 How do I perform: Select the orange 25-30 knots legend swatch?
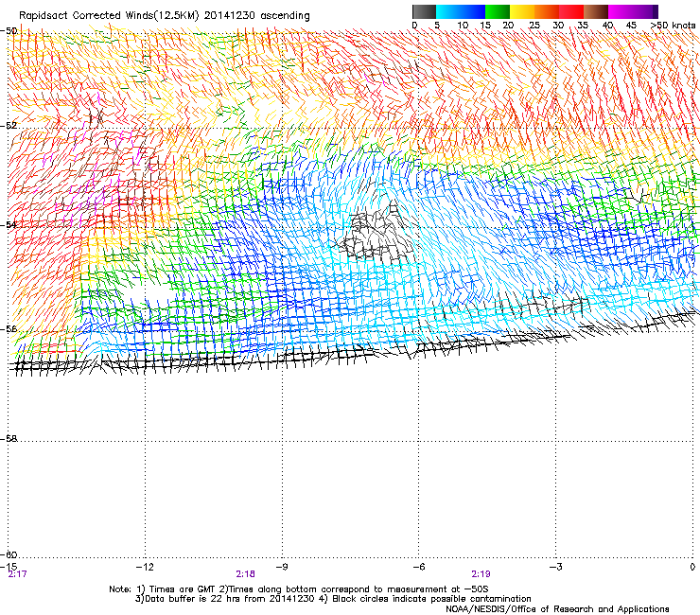[547, 11]
